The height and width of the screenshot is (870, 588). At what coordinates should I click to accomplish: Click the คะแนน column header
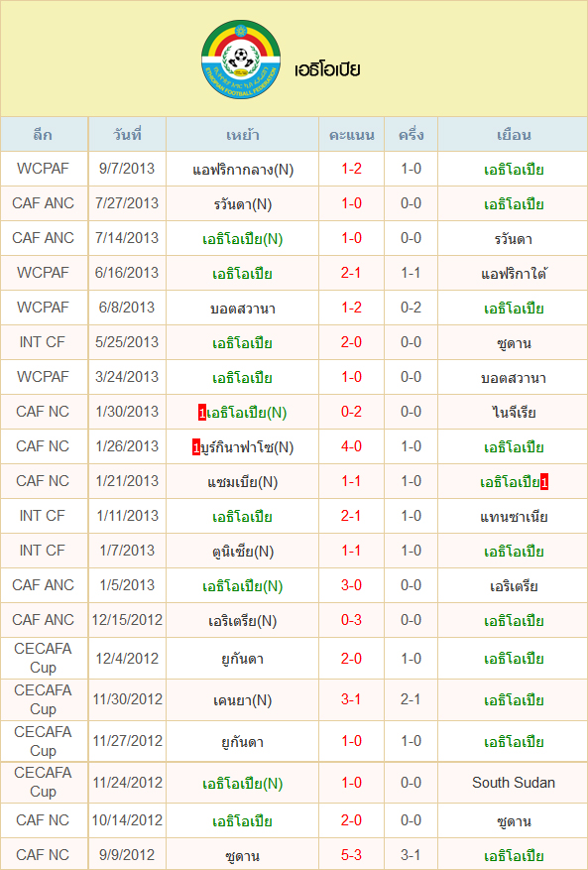pyautogui.click(x=352, y=135)
